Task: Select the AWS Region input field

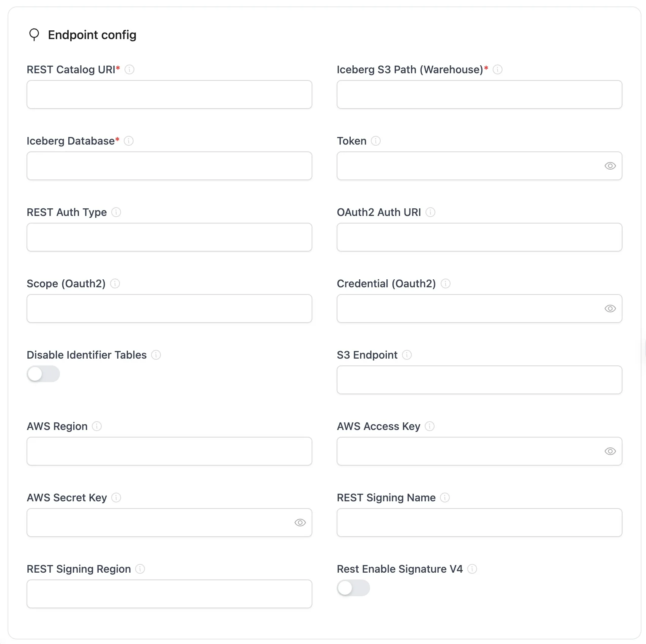Action: pyautogui.click(x=169, y=451)
